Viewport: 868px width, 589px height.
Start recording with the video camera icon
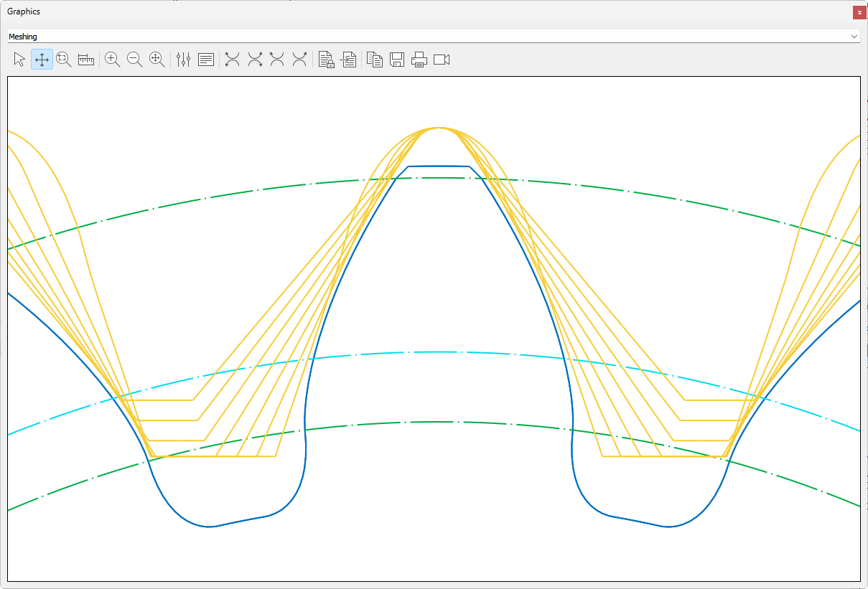tap(442, 60)
